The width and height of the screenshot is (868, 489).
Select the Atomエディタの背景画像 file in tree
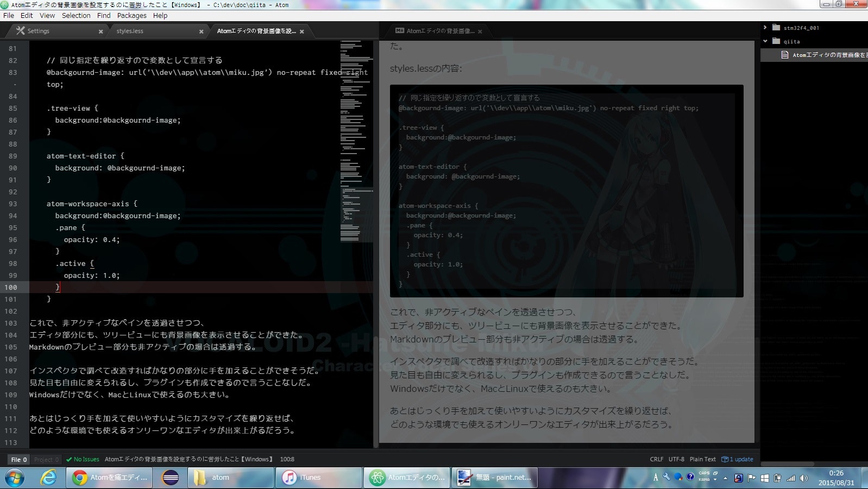click(814, 55)
